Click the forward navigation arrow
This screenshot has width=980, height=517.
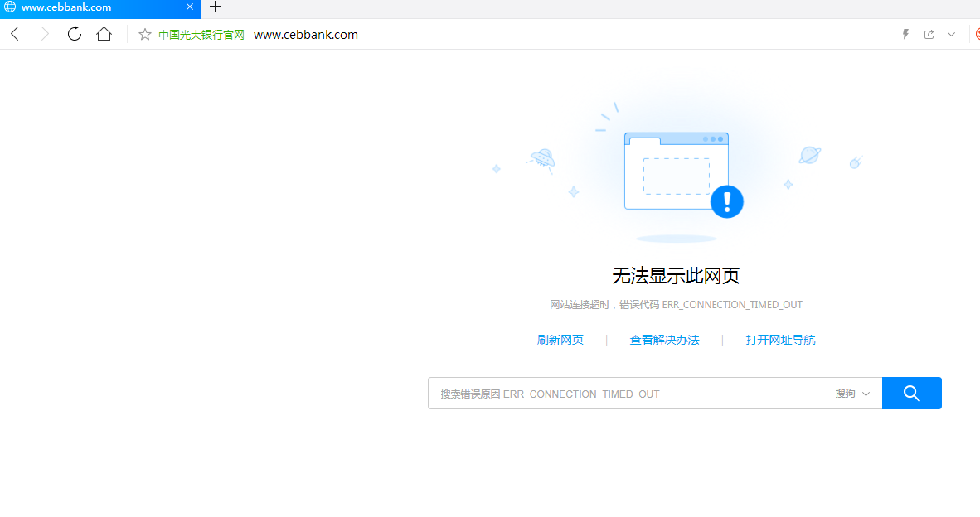point(44,34)
